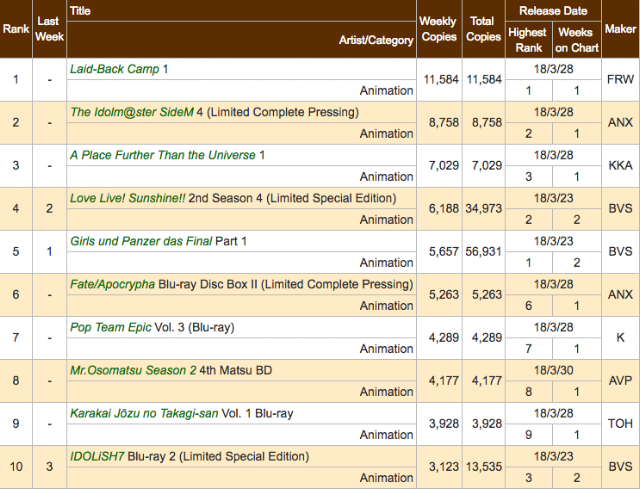Viewport: 640px width, 489px height.
Task: Open the Laid-Back Camp title link
Action: [114, 69]
